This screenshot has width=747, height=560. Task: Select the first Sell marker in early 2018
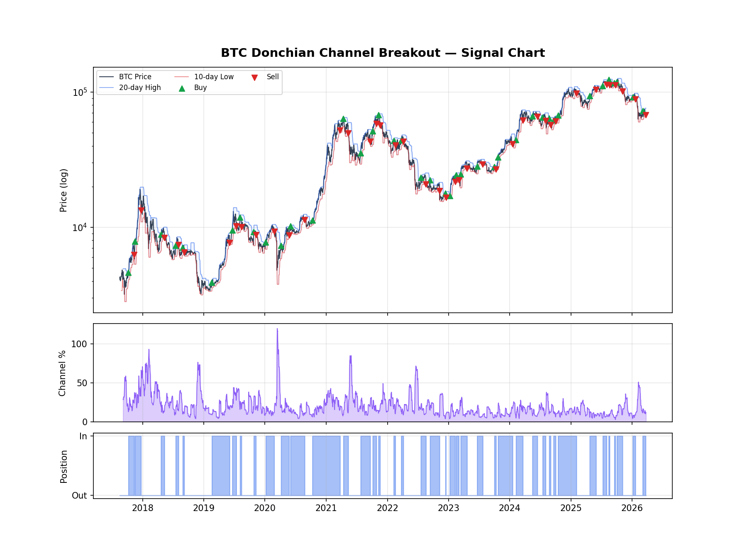point(141,210)
